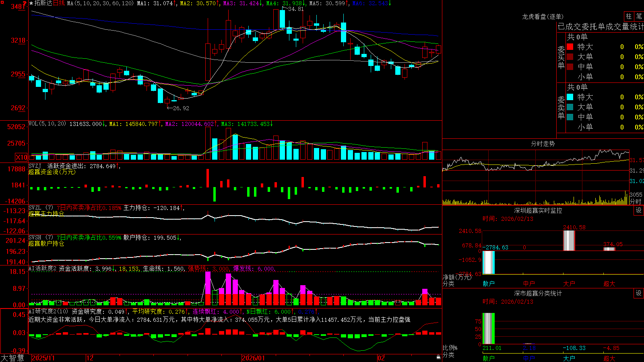
Task: Click the 2026/01 date marker
Action: [254, 358]
